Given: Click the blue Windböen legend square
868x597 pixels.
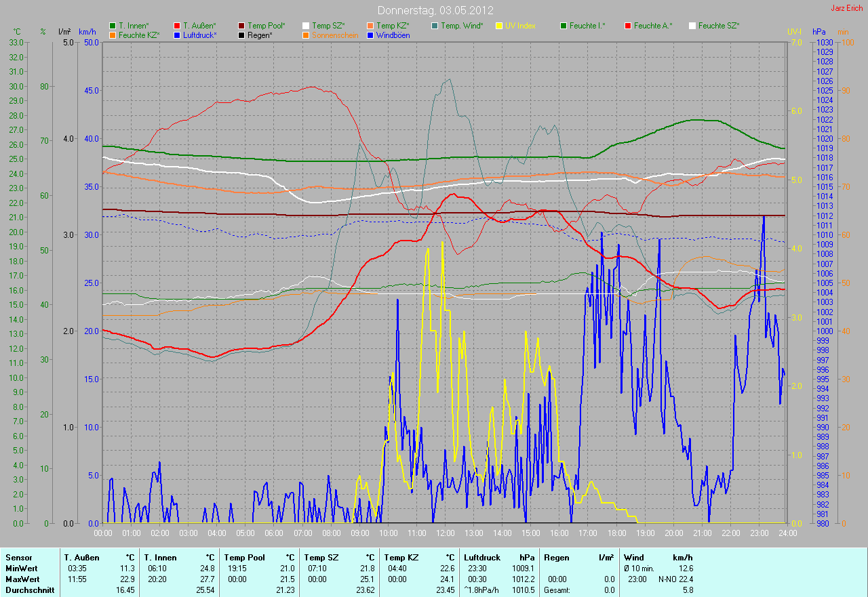Looking at the screenshot, I should pyautogui.click(x=370, y=35).
